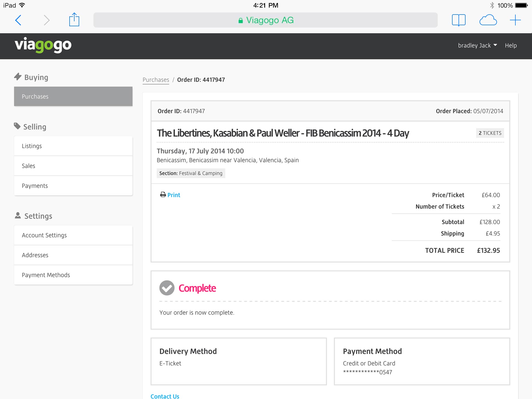Expand the bradley Jack account dropdown
532x399 pixels.
coord(477,45)
